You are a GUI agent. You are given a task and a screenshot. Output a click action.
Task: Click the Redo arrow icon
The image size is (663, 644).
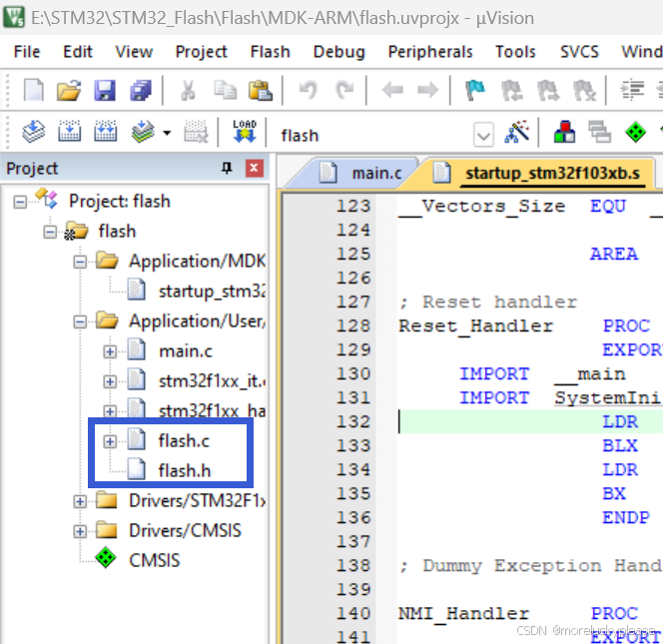coord(344,90)
